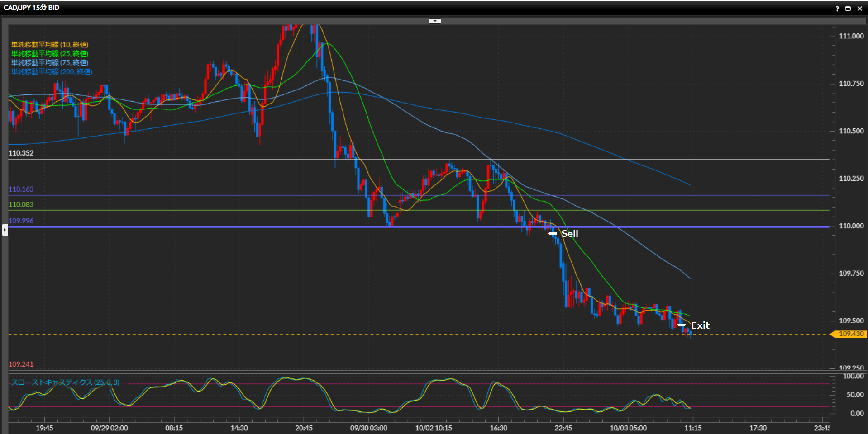Select the 110.163 horizontal line label
The height and width of the screenshot is (434, 868).
pos(21,189)
